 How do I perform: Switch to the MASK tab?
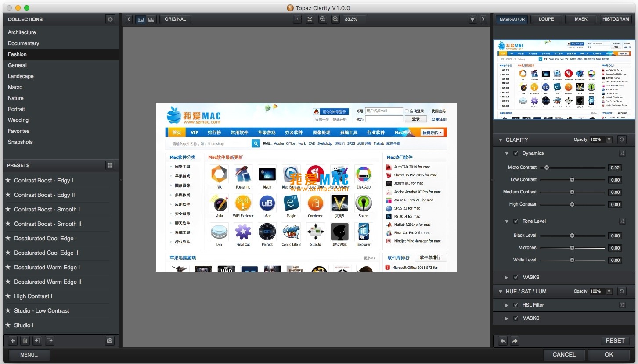pyautogui.click(x=581, y=19)
